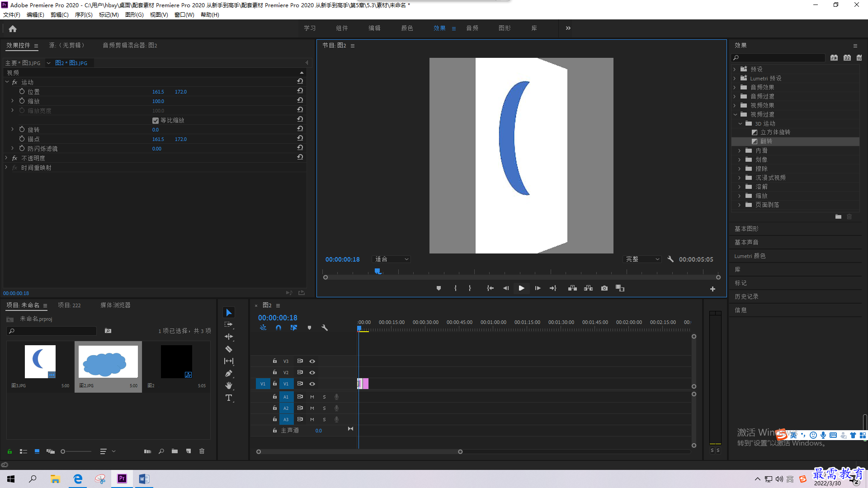The image size is (868, 488).
Task: Select the 图3.JPG moon thumbnail
Action: pos(40,362)
